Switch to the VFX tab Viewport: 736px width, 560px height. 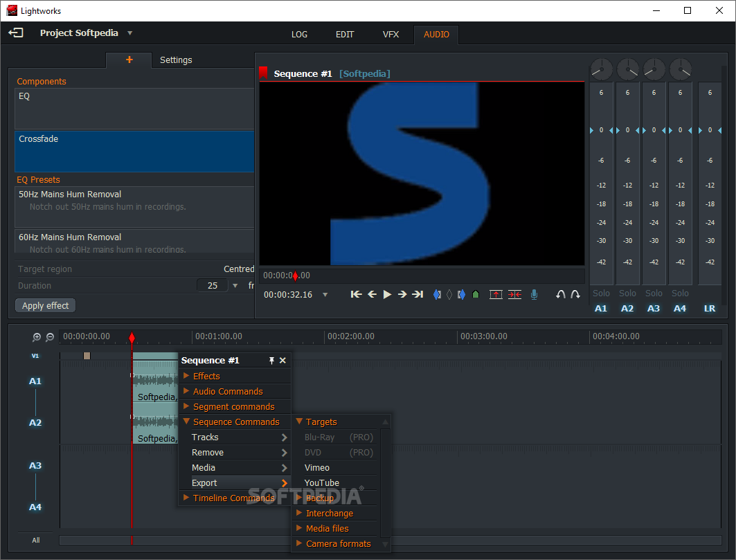click(391, 35)
